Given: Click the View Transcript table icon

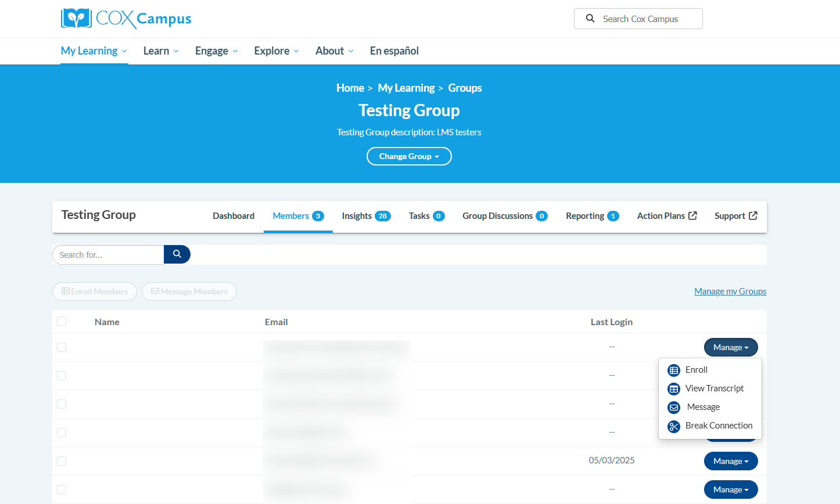Looking at the screenshot, I should click(x=674, y=389).
